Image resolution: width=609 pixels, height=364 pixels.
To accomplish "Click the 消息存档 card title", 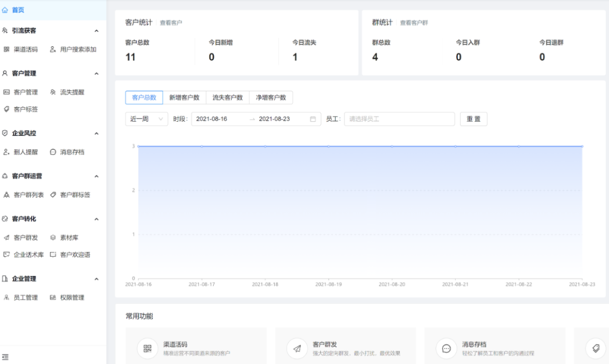I will point(474,344).
